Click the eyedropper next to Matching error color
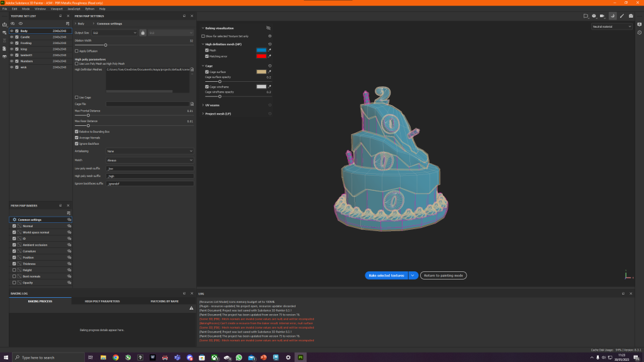The image size is (644, 362). [270, 56]
